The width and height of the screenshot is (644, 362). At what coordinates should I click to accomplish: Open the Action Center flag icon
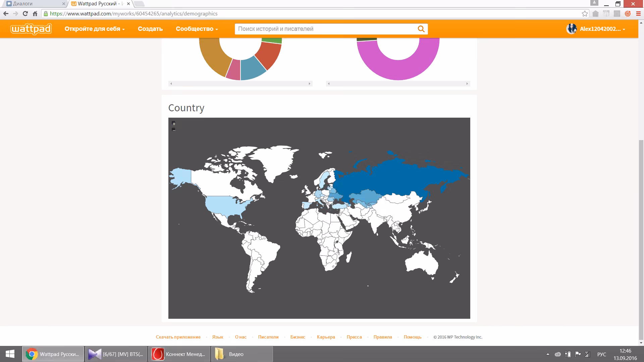(578, 354)
